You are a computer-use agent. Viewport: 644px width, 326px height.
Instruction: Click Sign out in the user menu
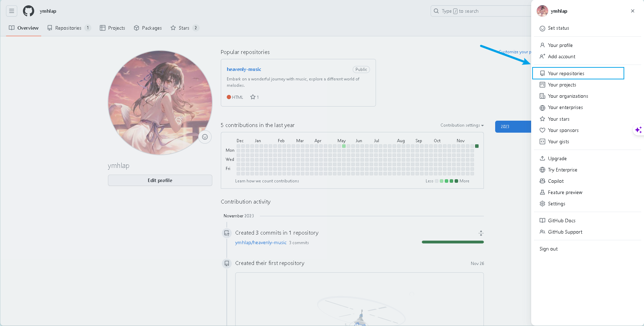(x=548, y=249)
